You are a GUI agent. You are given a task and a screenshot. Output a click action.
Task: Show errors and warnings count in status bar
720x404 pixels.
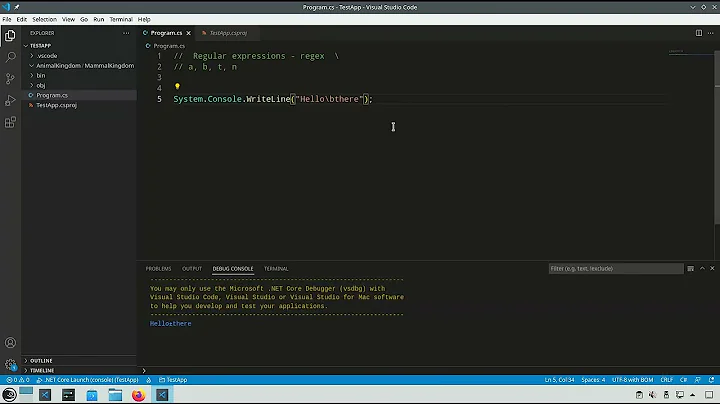[18, 380]
